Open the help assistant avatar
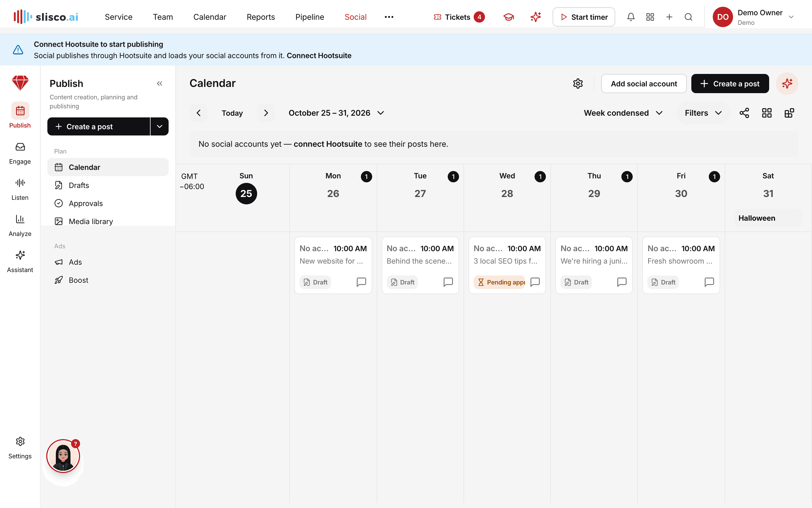This screenshot has width=812, height=508. [63, 456]
